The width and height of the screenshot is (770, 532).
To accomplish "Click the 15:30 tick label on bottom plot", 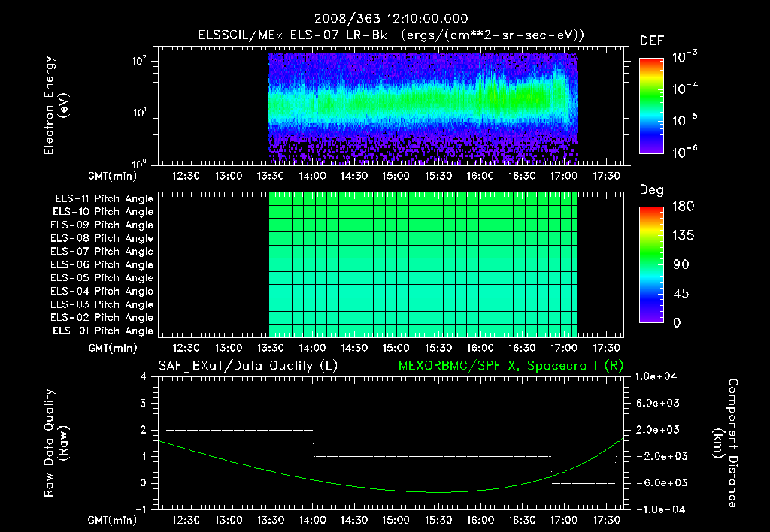I will 438,520.
